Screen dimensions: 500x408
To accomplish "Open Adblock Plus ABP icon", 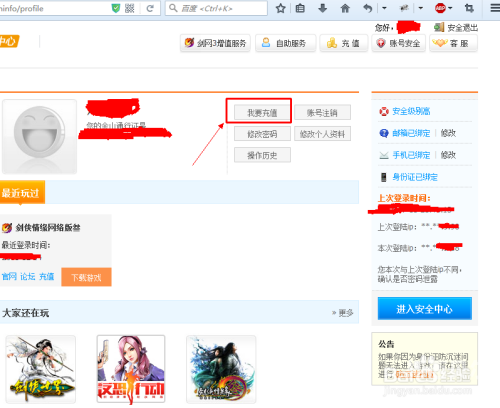I will point(440,8).
